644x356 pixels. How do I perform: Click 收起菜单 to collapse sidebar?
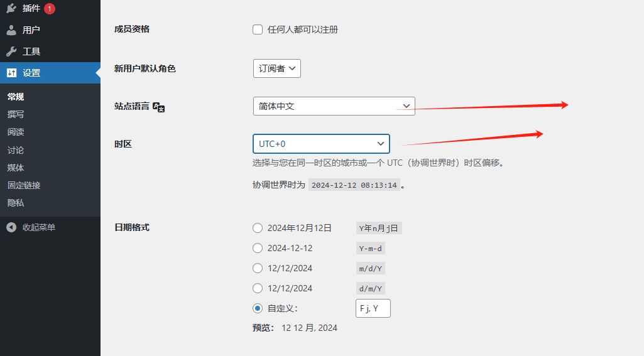click(x=38, y=227)
